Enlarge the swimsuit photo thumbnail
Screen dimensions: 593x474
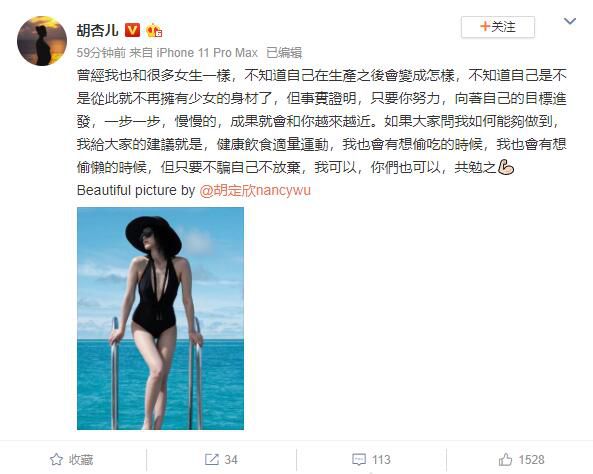click(x=160, y=318)
